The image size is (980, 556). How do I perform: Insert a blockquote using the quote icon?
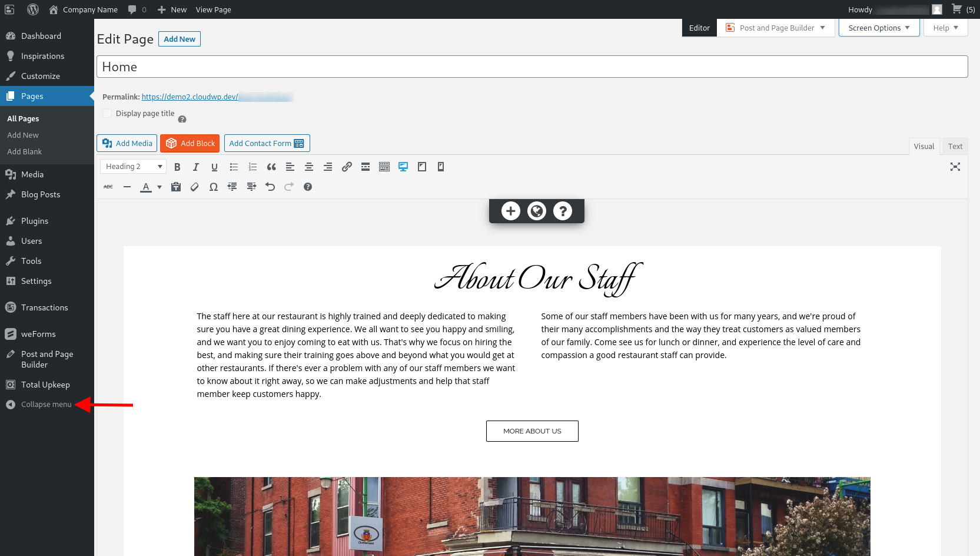pyautogui.click(x=271, y=167)
